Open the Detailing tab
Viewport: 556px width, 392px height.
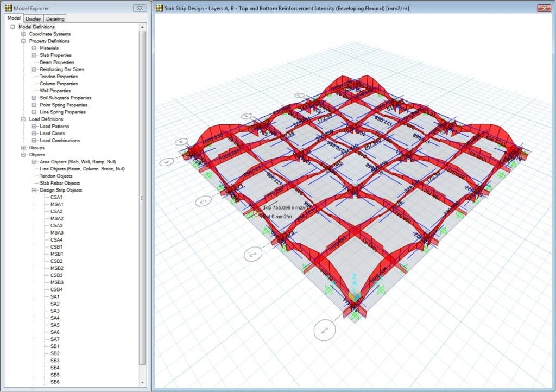click(x=55, y=19)
